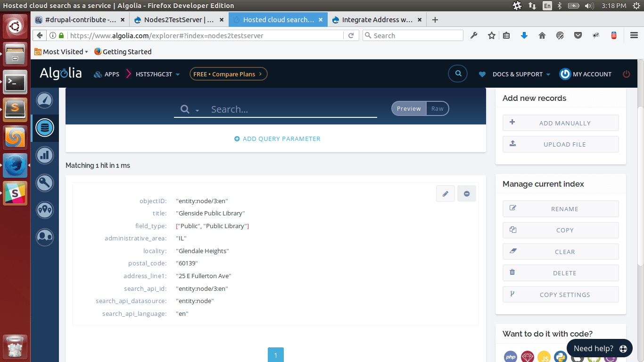Switch results view to Preview
644x362 pixels.
pyautogui.click(x=408, y=108)
